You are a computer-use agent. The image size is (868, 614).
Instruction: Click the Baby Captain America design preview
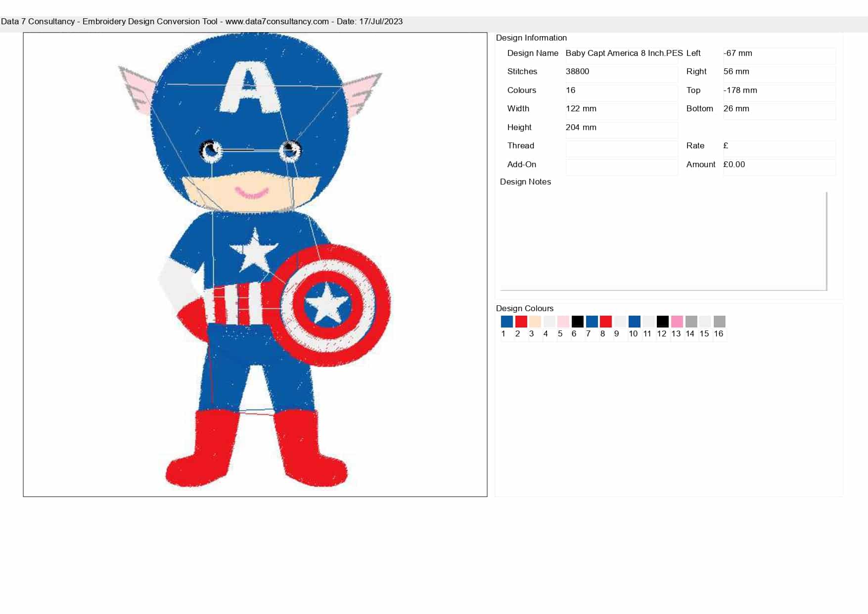tap(255, 265)
